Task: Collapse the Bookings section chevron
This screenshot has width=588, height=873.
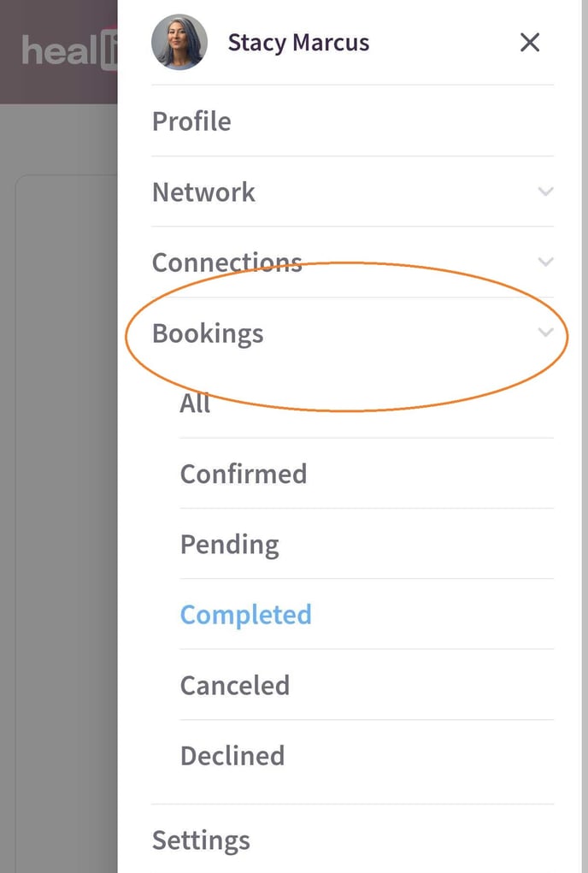Action: coord(545,333)
